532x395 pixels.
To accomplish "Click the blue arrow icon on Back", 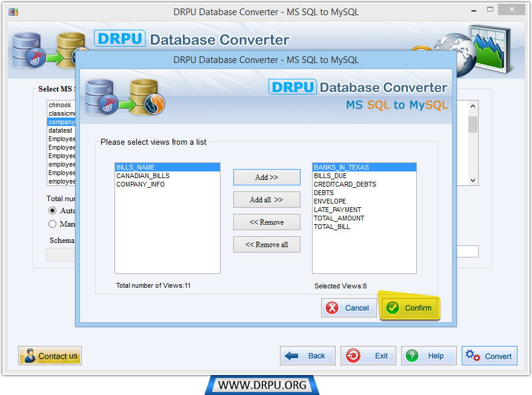I will (291, 356).
